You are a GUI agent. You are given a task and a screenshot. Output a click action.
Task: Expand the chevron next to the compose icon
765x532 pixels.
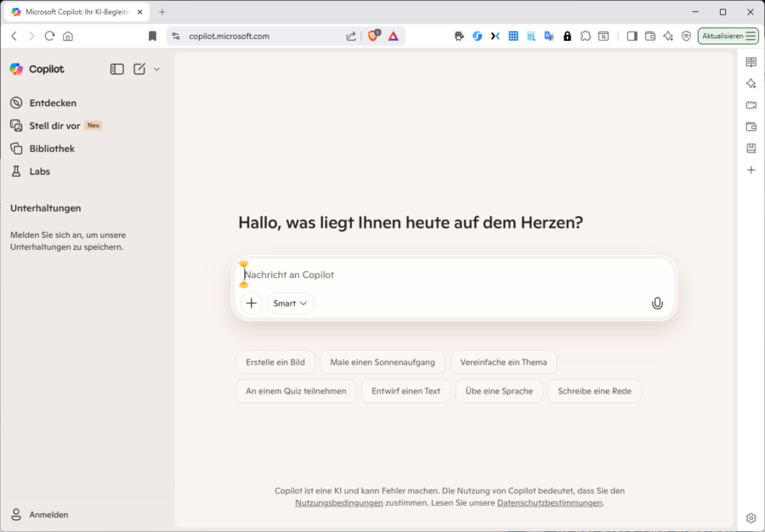coord(156,69)
